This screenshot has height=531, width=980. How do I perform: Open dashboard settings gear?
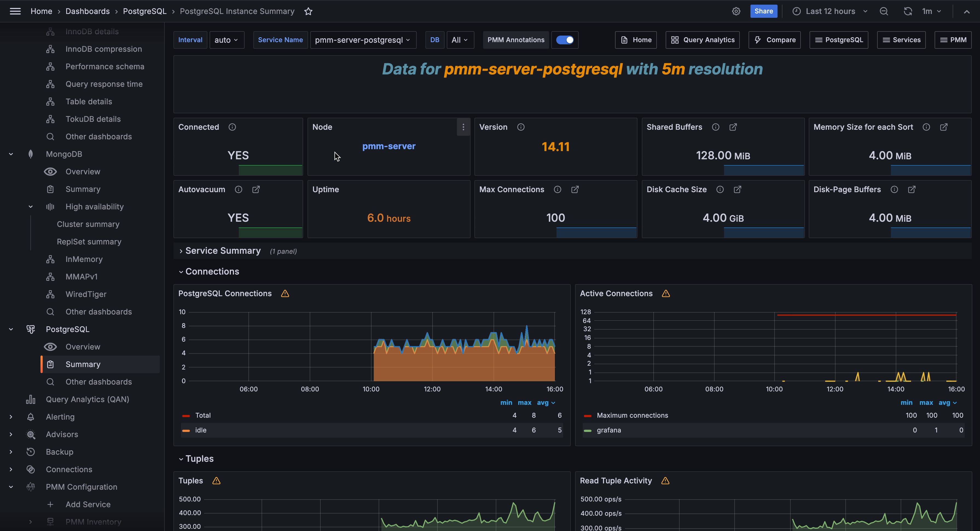(x=736, y=11)
